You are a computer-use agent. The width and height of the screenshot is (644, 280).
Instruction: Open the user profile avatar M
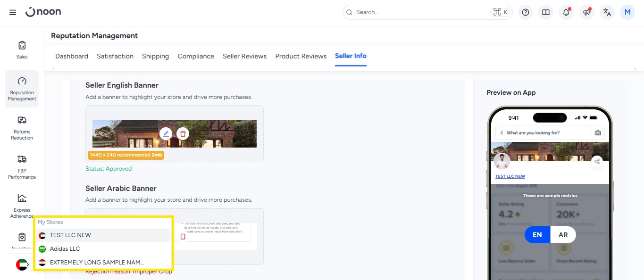click(x=627, y=12)
